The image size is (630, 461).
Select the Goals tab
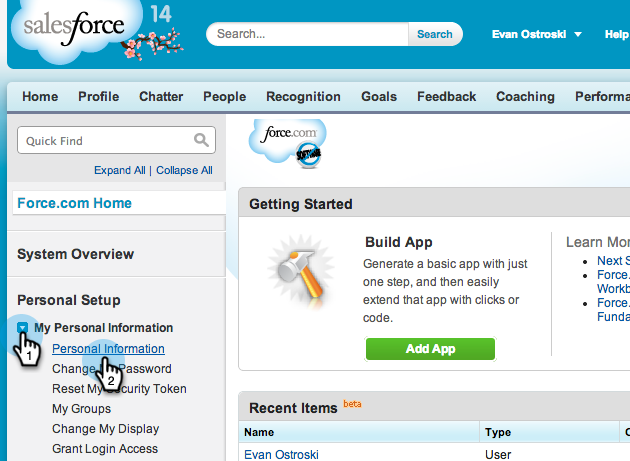[379, 96]
